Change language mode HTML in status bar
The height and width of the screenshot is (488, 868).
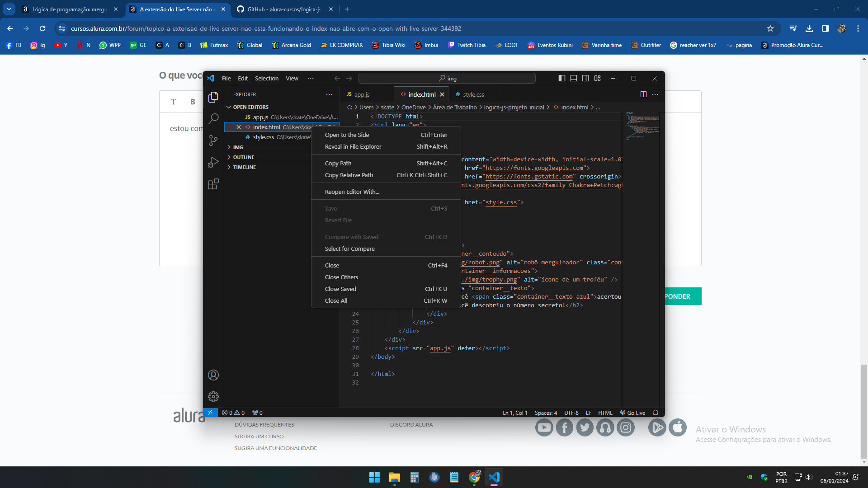[605, 413]
